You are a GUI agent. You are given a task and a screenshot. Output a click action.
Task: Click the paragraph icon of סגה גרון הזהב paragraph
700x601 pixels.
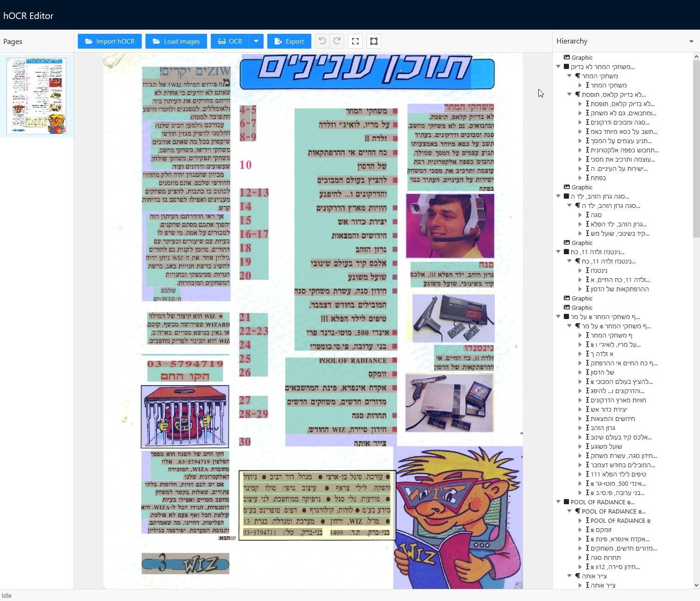(x=578, y=206)
